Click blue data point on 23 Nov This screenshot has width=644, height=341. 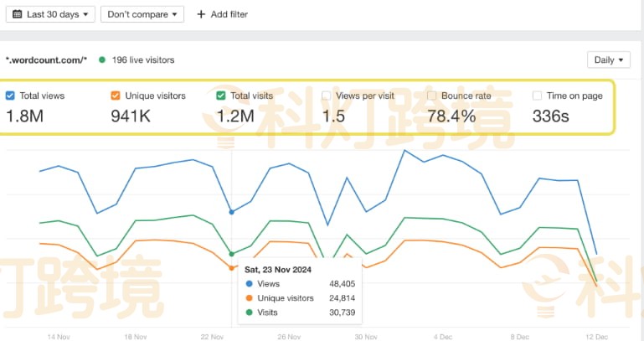pos(232,212)
